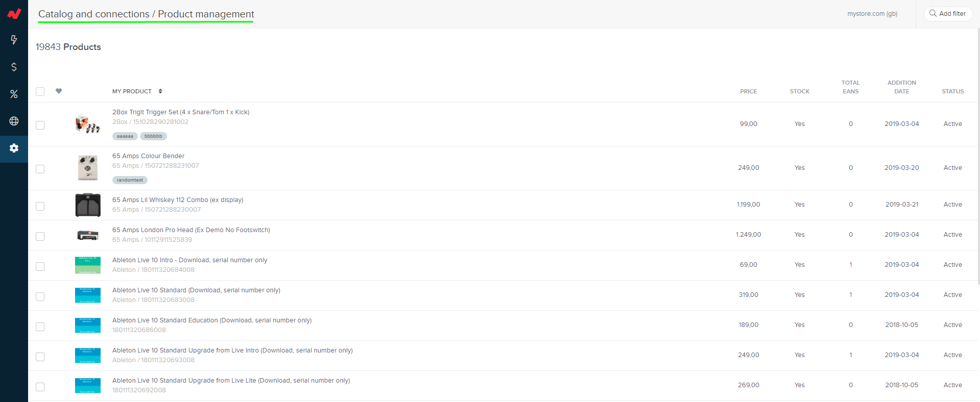Check Ableton Live 10 Standard (Download) row

click(x=40, y=296)
